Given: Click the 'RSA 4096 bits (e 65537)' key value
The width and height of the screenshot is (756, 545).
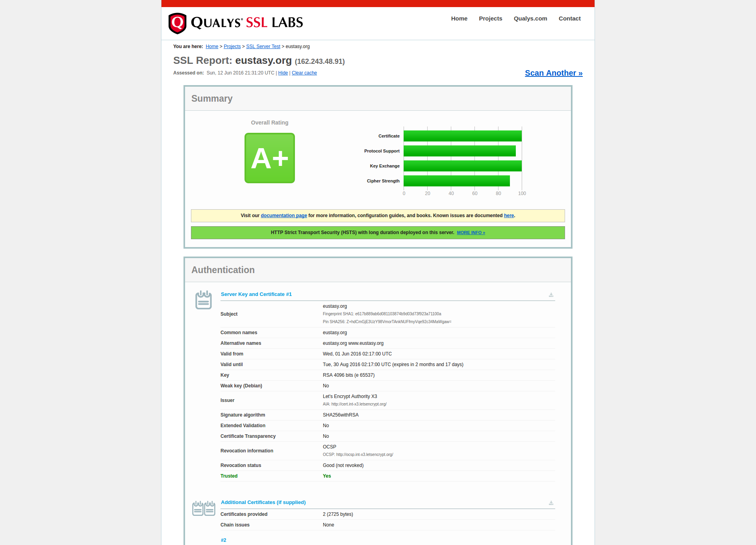Looking at the screenshot, I should click(x=348, y=375).
